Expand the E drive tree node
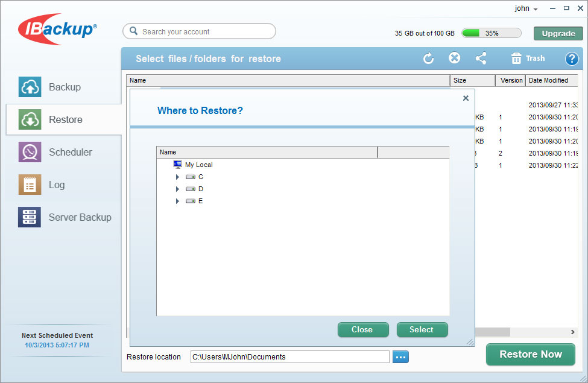Image resolution: width=588 pixels, height=383 pixels. click(177, 201)
